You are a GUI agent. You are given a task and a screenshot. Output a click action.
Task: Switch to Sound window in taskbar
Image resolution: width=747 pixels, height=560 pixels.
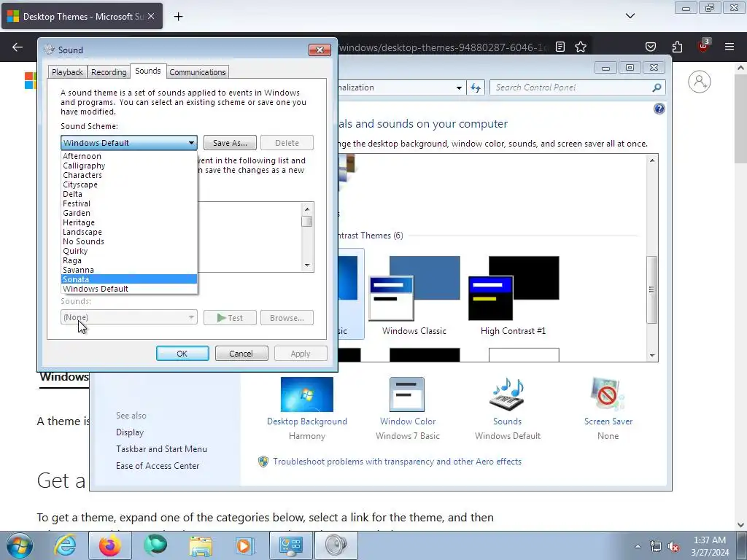coord(336,545)
